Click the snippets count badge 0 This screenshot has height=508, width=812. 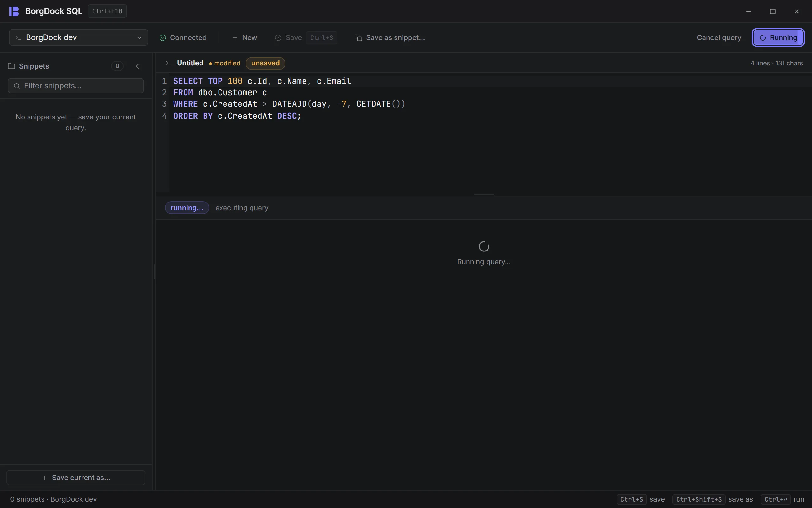tap(117, 66)
